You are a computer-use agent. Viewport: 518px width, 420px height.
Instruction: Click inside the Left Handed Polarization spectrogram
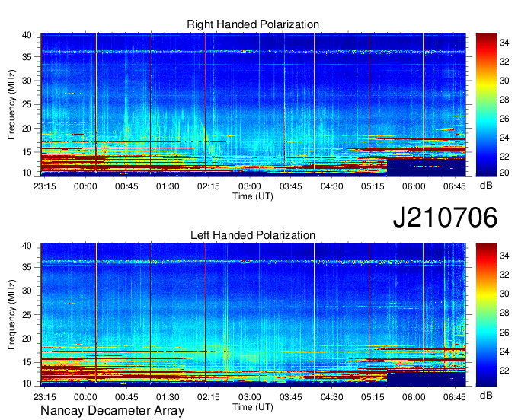point(254,315)
